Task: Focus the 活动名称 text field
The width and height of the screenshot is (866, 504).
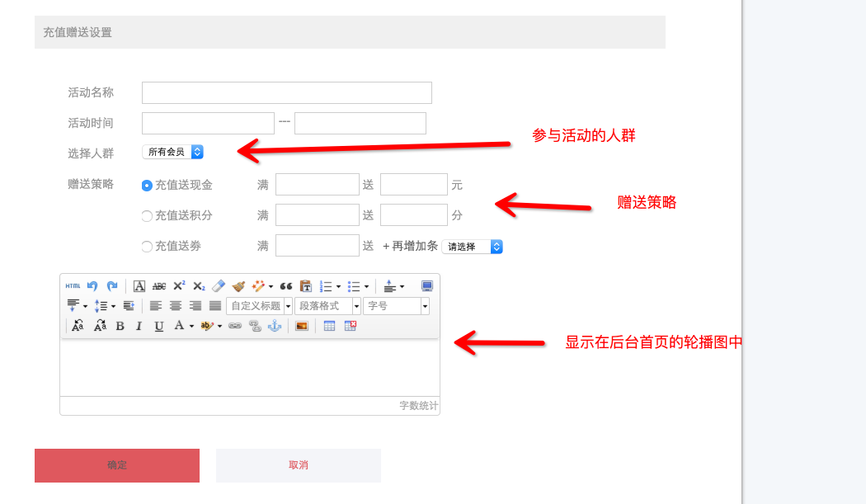Action: coord(287,92)
